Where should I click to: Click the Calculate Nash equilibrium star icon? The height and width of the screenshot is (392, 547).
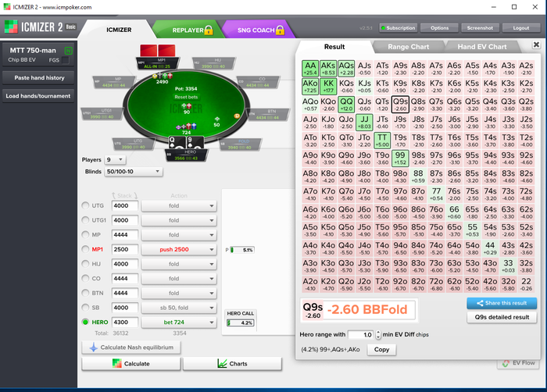[x=94, y=347]
